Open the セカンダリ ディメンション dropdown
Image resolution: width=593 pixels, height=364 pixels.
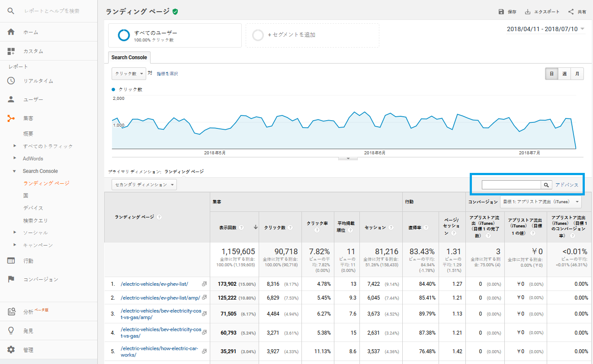pos(144,185)
